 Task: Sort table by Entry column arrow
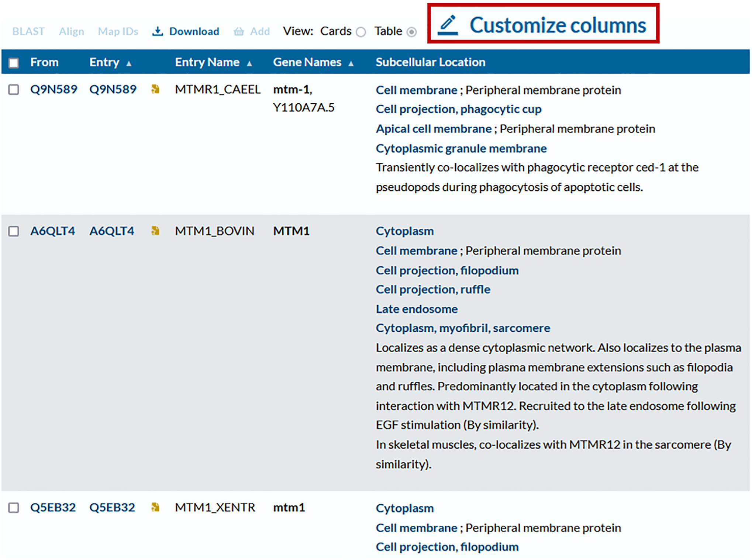(x=129, y=63)
